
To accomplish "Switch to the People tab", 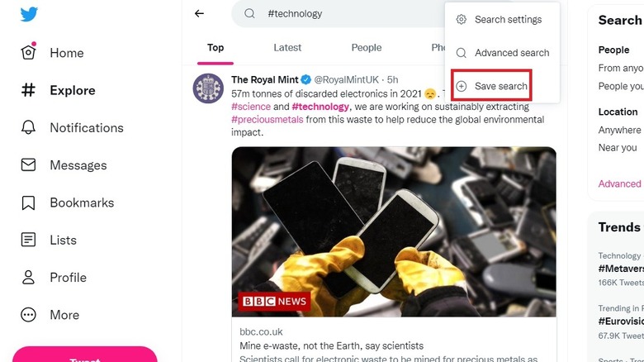I will coord(367,48).
